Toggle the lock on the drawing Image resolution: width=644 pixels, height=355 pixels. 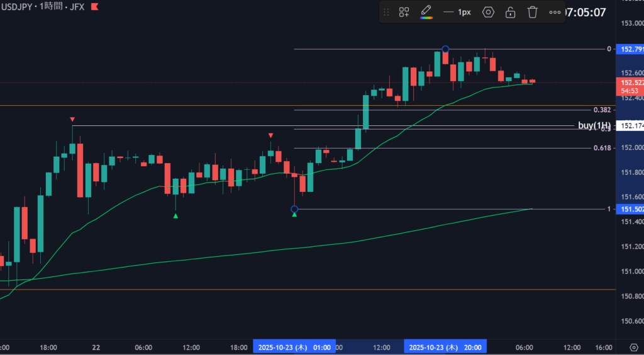(x=511, y=12)
